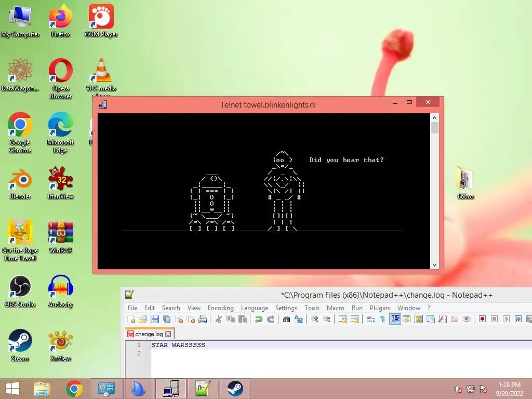This screenshot has width=532, height=399.
Task: Start macro recording with red circle
Action: pos(482,319)
